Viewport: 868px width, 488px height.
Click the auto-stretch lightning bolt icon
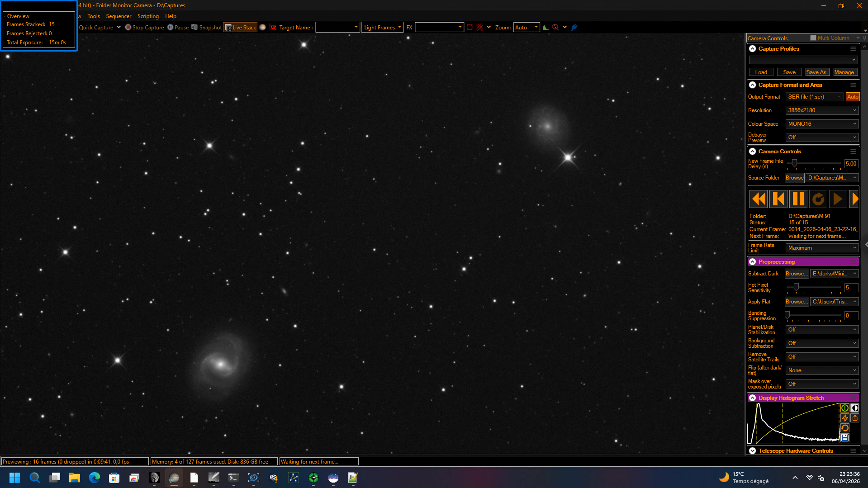[844, 418]
